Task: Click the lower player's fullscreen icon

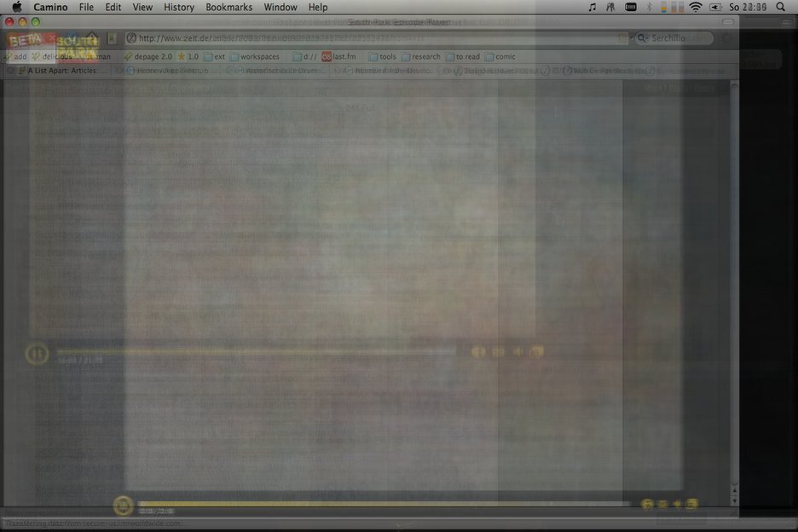Action: click(x=691, y=504)
